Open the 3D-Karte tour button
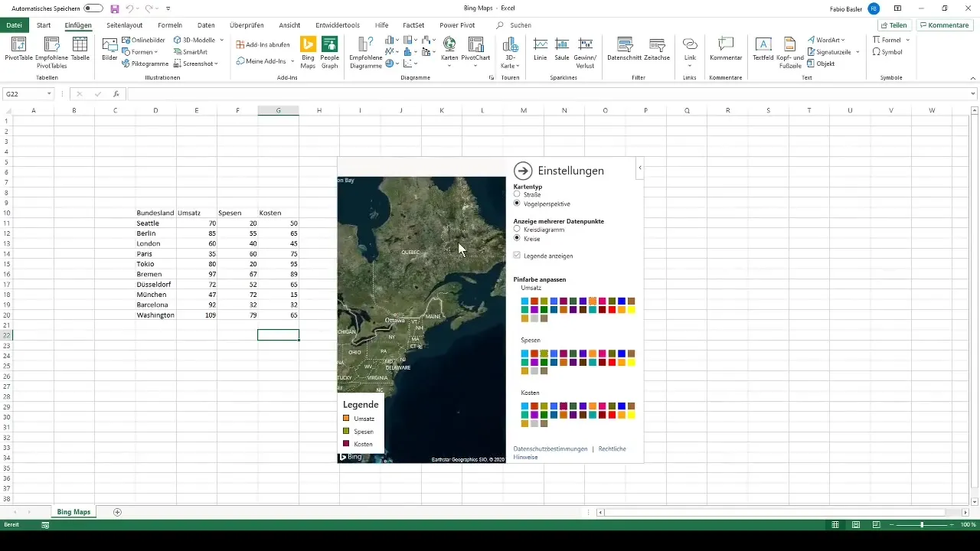 pyautogui.click(x=509, y=51)
